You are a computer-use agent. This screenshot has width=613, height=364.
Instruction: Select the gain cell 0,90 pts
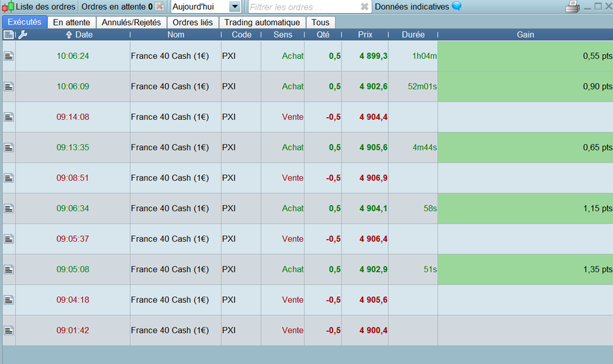(525, 87)
